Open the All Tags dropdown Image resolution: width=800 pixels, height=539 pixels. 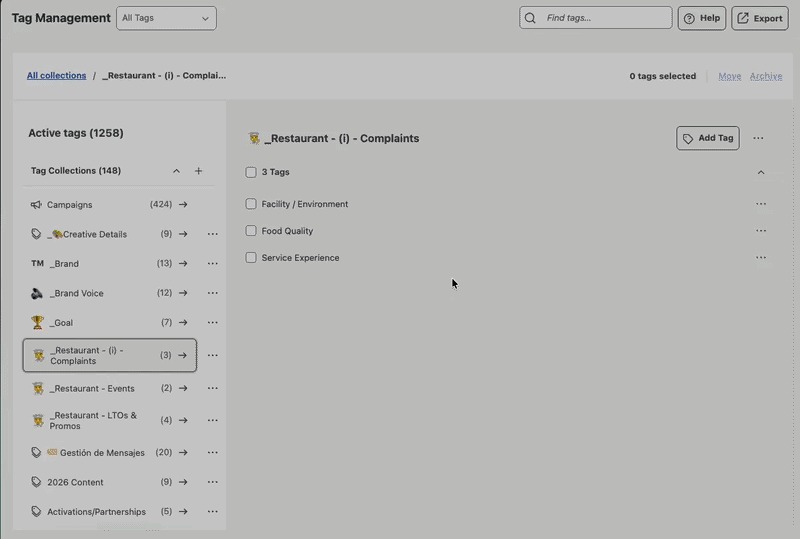(166, 18)
